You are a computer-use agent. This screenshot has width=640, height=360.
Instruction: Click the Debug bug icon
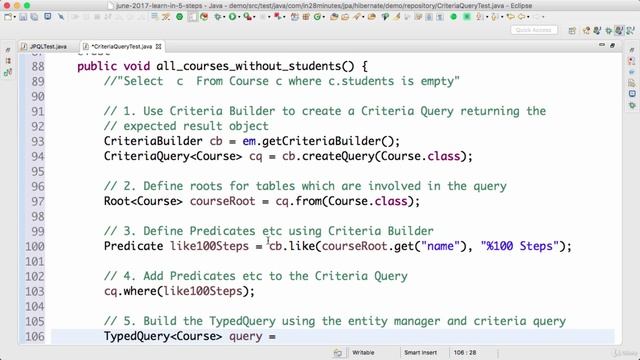click(218, 17)
